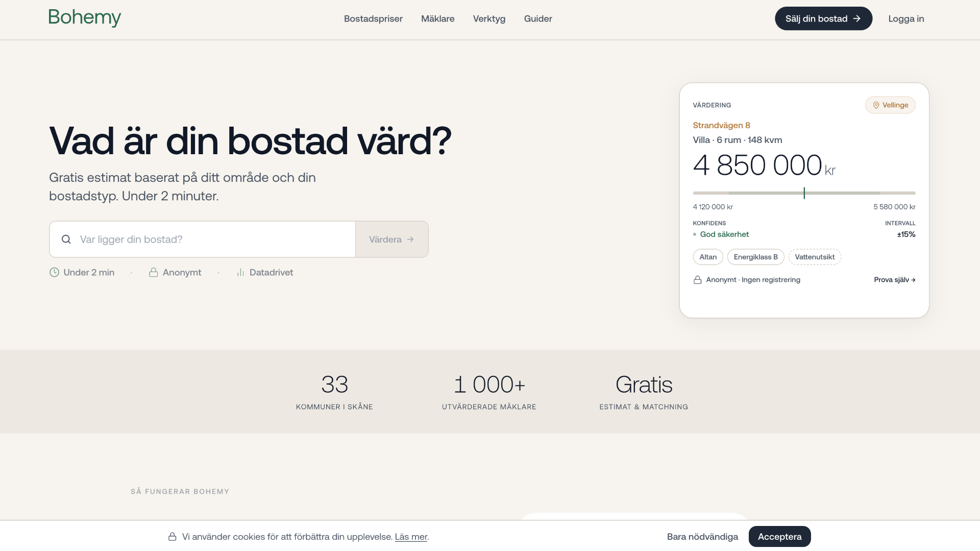
Task: Click the 33 Kommuner i Skåne statistic
Action: point(334,392)
